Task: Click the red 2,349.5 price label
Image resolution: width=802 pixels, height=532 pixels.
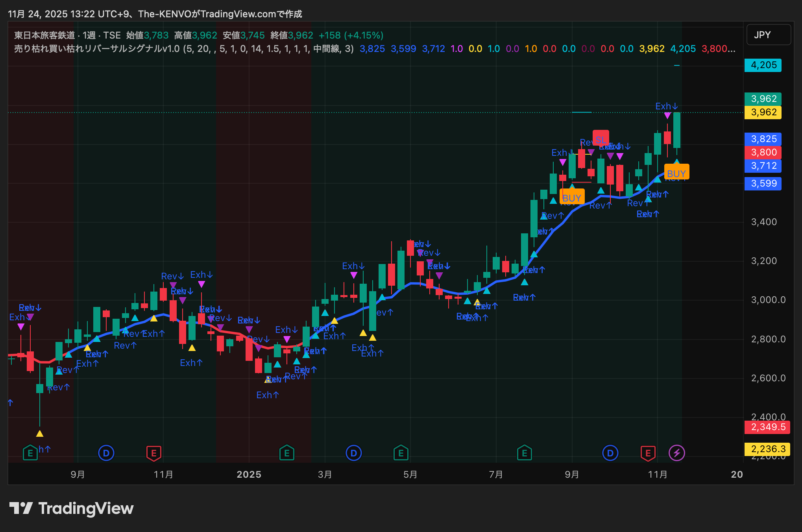Action: click(x=767, y=427)
